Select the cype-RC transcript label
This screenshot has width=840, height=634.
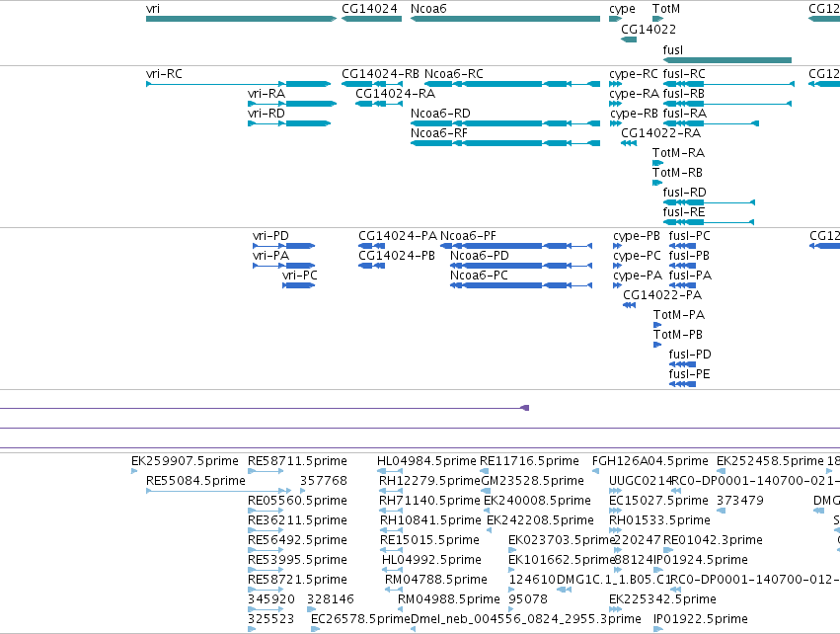pyautogui.click(x=634, y=74)
